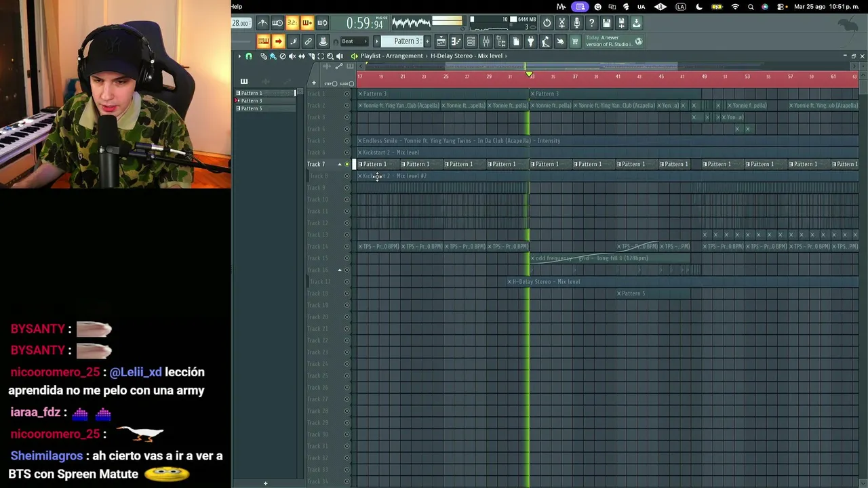
Task: Click the microphone one-click recording icon
Action: tap(576, 23)
